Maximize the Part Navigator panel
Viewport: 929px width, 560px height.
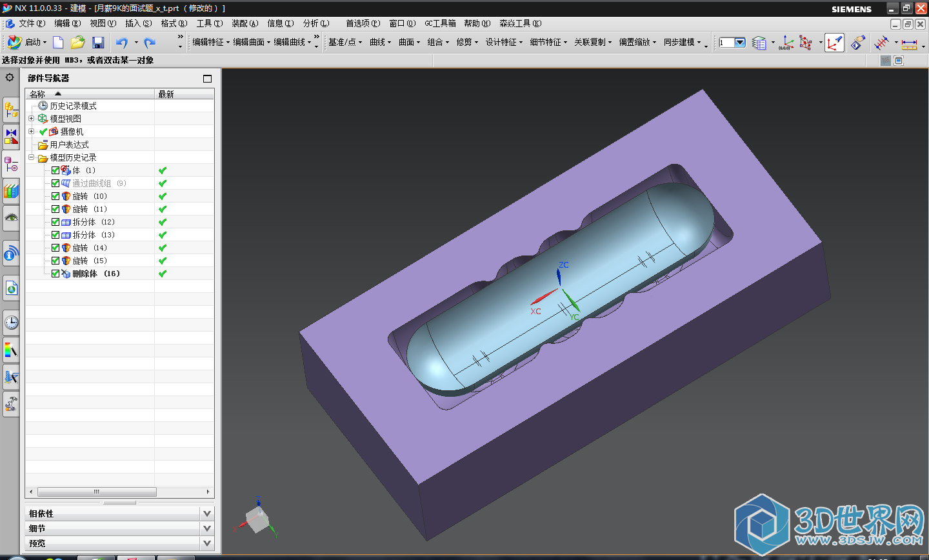(207, 79)
